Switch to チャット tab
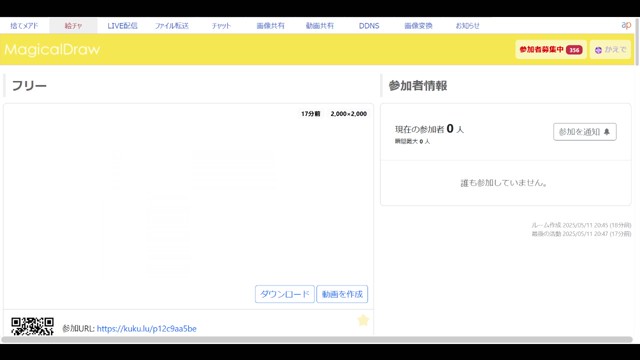Image resolution: width=640 pixels, height=360 pixels. tap(221, 26)
